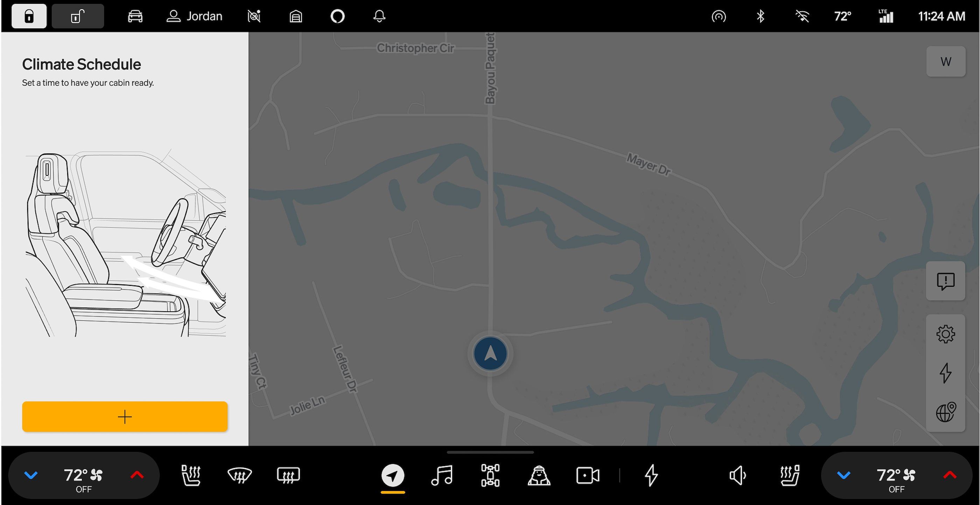This screenshot has width=980, height=505.
Task: Expand the map orientation W compass button
Action: click(x=946, y=61)
